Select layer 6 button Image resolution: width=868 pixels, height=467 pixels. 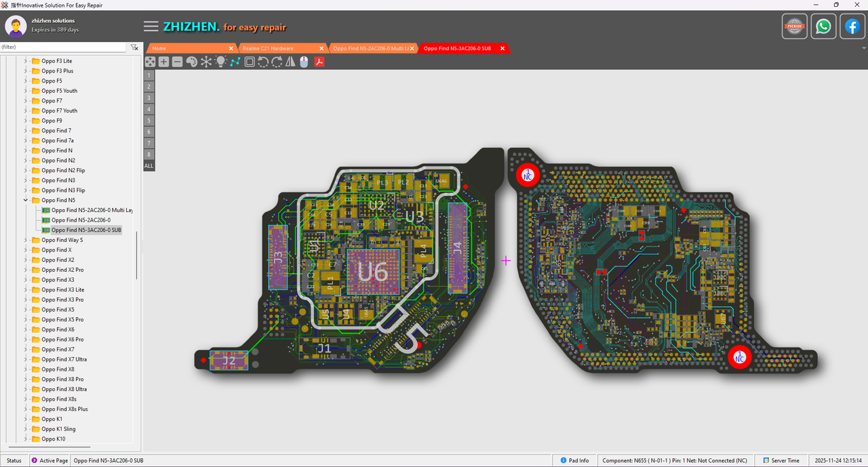point(149,131)
